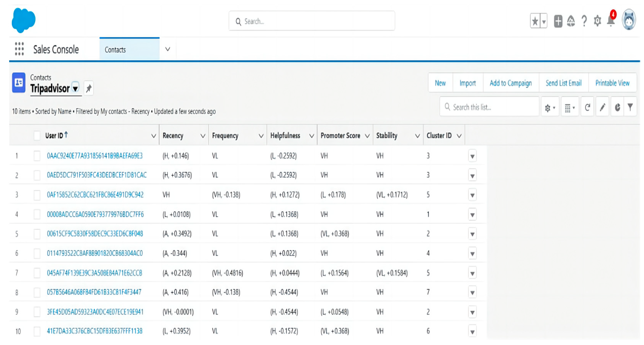644x345 pixels.
Task: Click the global create plus icon
Action: tap(558, 21)
